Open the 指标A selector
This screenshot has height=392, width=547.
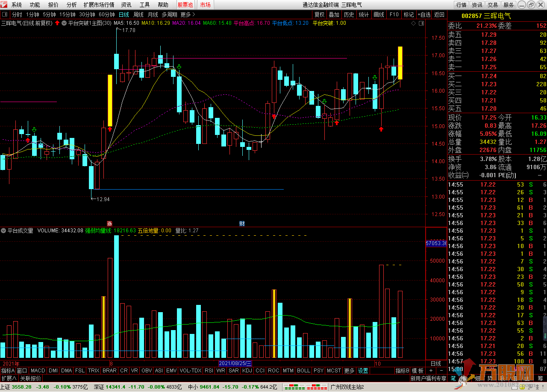click(8, 371)
